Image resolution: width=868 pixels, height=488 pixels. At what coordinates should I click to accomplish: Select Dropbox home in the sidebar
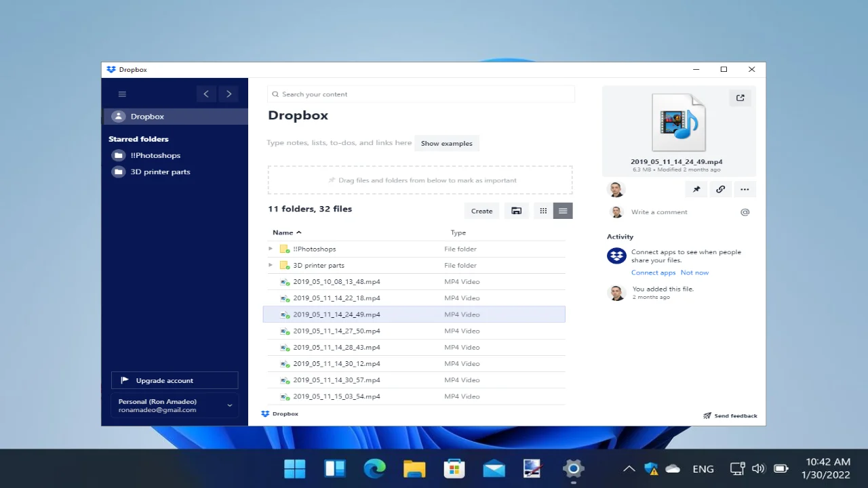coord(175,117)
